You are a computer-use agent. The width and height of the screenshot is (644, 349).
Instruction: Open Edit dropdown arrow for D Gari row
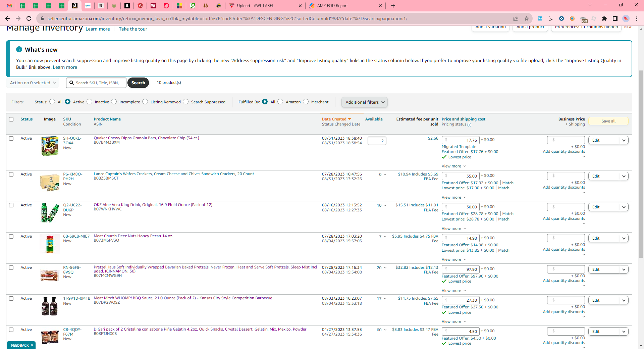[x=624, y=332]
